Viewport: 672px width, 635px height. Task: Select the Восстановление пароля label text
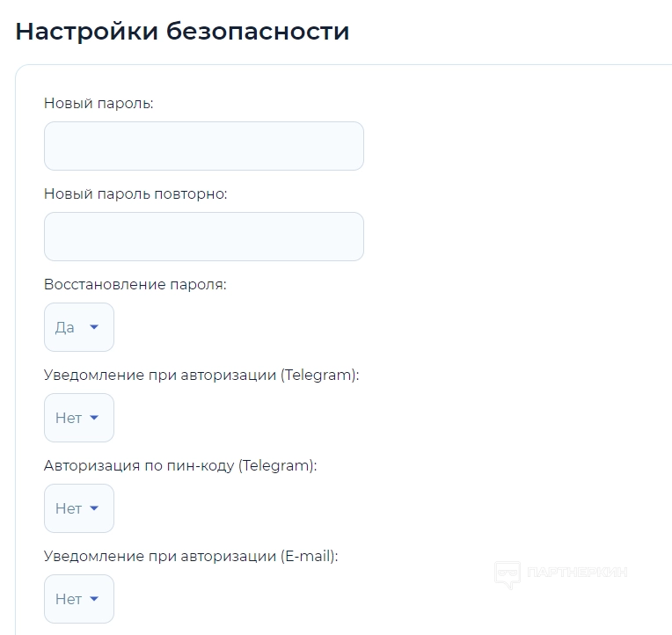135,285
